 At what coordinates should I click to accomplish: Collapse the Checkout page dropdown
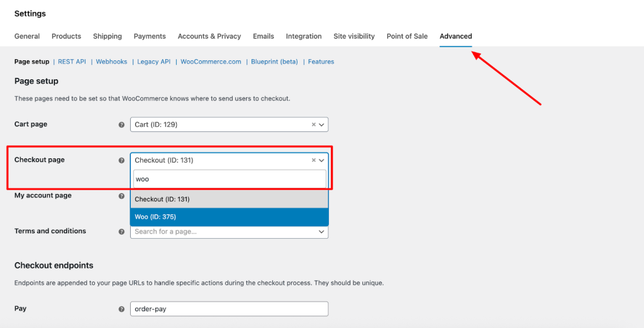(x=322, y=161)
